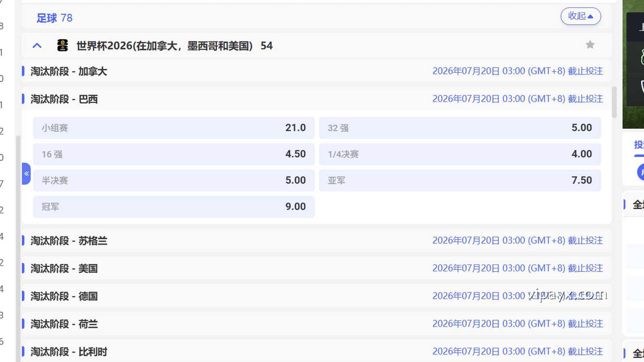The image size is (644, 362).
Task: Click the 足球 78 category header
Action: pyautogui.click(x=54, y=18)
